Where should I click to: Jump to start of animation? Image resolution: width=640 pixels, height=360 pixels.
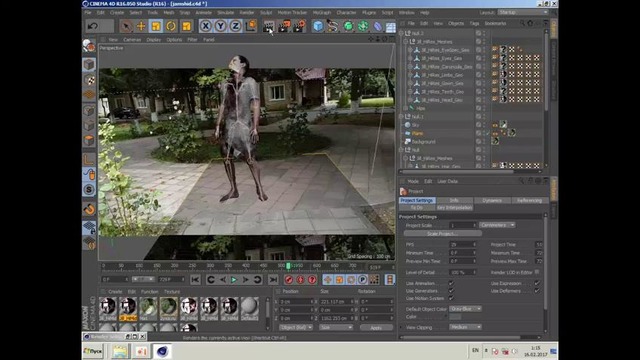[195, 280]
